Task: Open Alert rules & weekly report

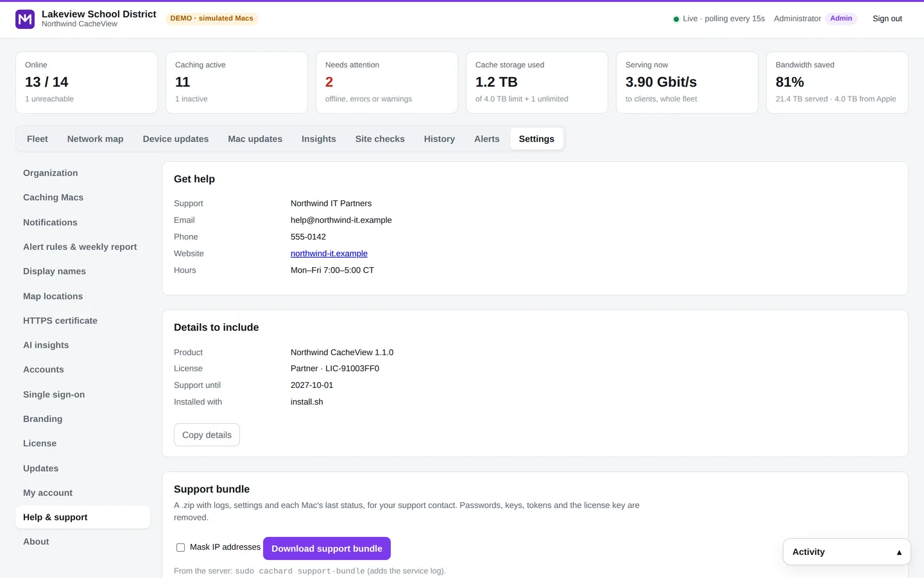Action: (83, 247)
